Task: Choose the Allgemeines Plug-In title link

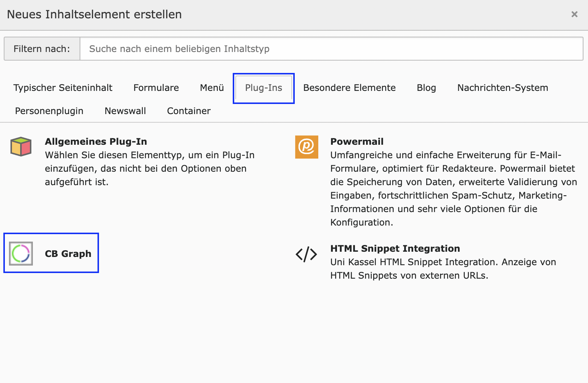Action: [x=96, y=142]
